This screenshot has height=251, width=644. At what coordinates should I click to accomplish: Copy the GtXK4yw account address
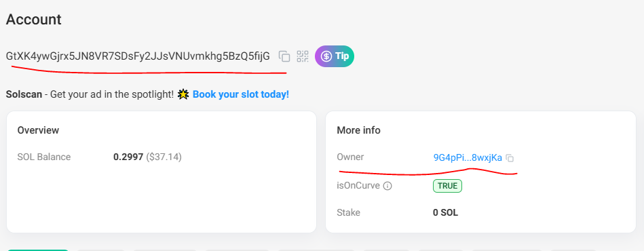coord(284,56)
